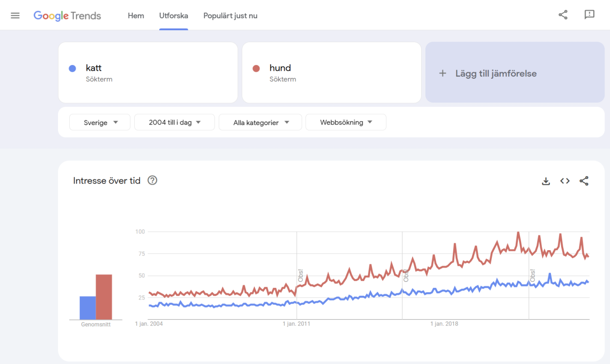Screen dimensions: 610x364
Task: Download the chart data as CSV
Action: [x=545, y=180]
